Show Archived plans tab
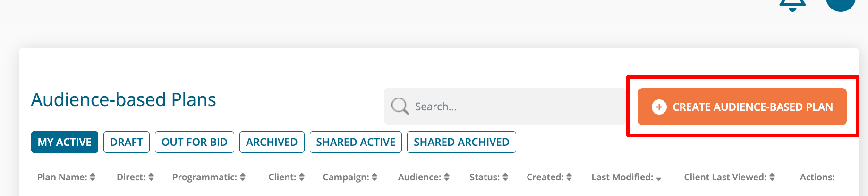 coord(272,142)
